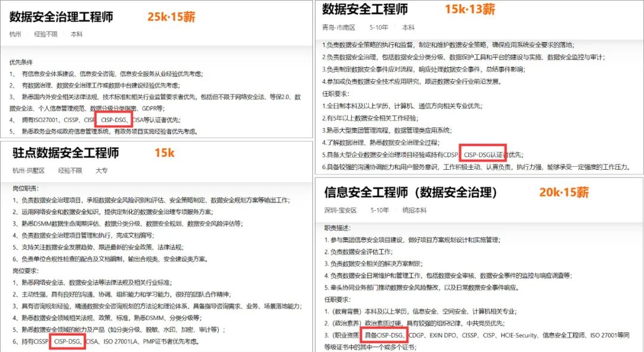
Task: Click the line "3.熟悉大型集团管理流程，数据管理类应用系统"
Action: [x=387, y=130]
